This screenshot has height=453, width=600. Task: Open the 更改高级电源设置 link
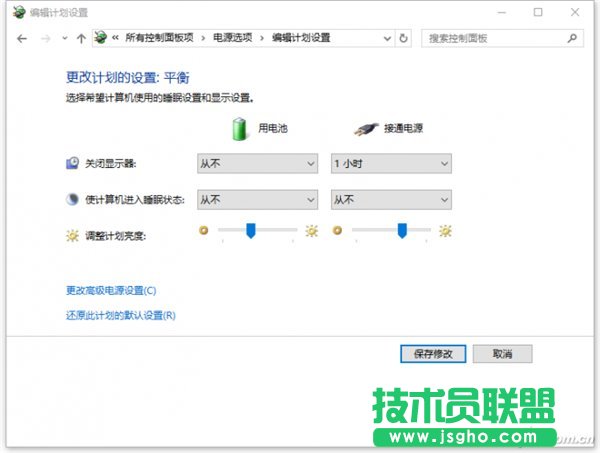111,290
